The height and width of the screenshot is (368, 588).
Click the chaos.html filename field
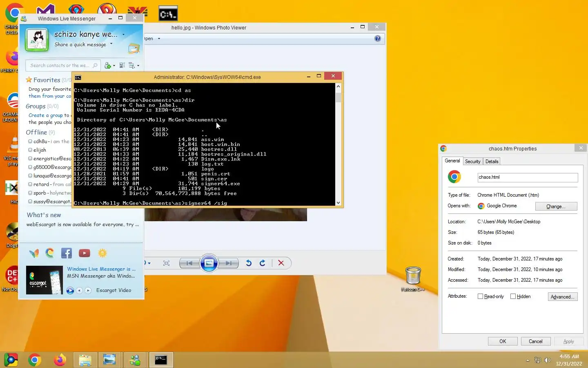pyautogui.click(x=528, y=177)
